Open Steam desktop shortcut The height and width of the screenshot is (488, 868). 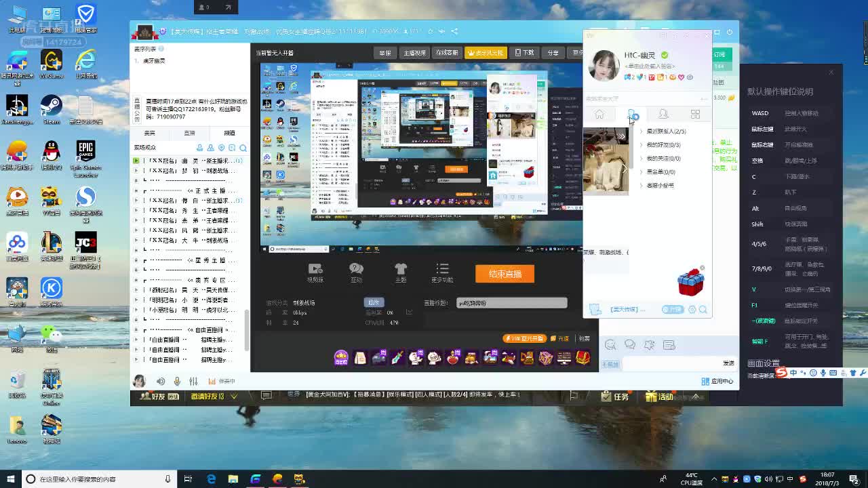pos(52,109)
